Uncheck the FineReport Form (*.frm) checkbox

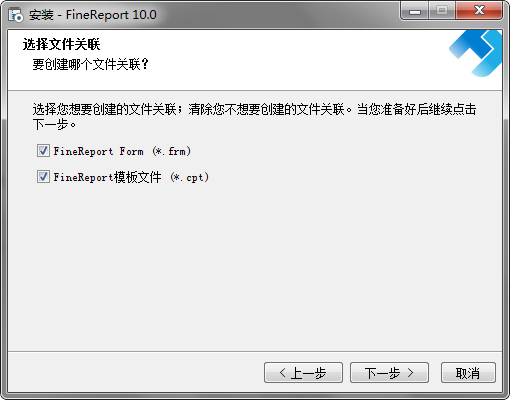tap(43, 151)
